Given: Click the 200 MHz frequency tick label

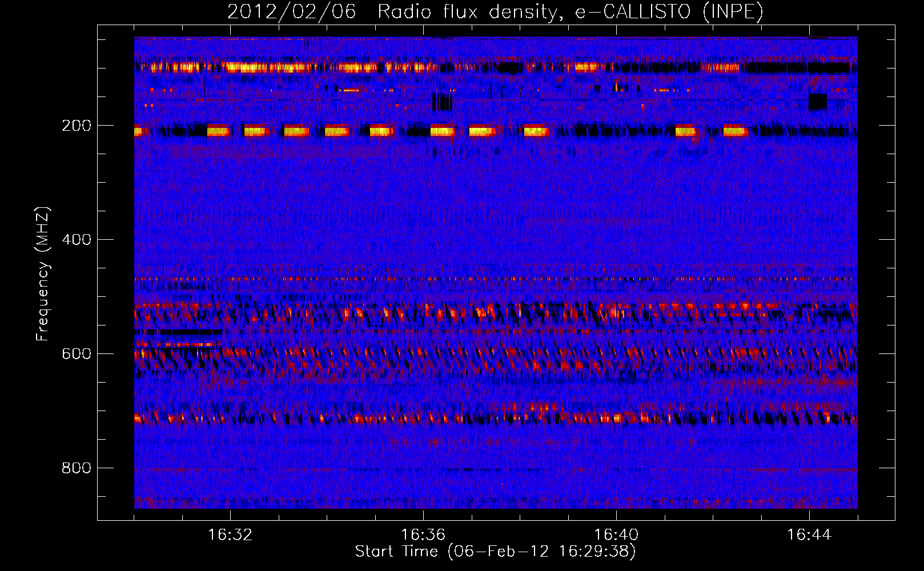Looking at the screenshot, I should point(77,126).
